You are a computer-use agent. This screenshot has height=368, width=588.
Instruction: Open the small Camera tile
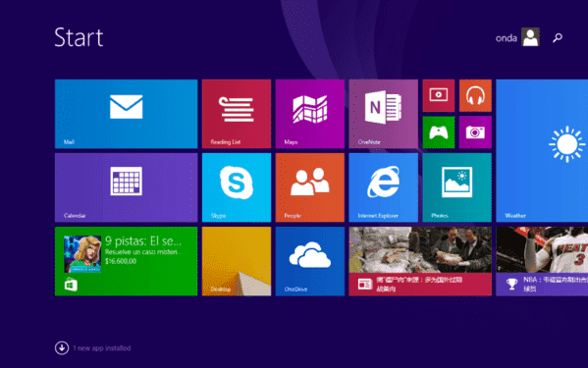point(475,132)
